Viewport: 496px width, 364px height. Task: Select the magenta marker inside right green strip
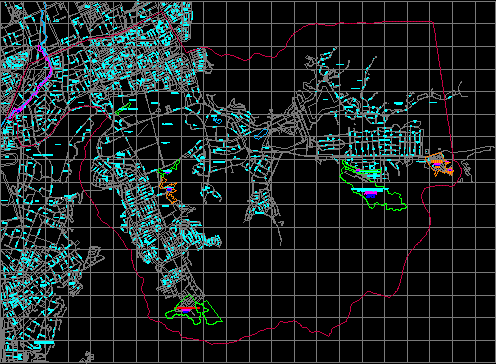(x=358, y=171)
